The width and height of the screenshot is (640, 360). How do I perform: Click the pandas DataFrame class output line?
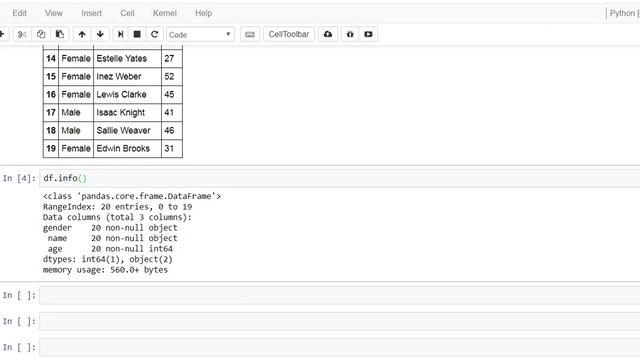click(x=132, y=196)
